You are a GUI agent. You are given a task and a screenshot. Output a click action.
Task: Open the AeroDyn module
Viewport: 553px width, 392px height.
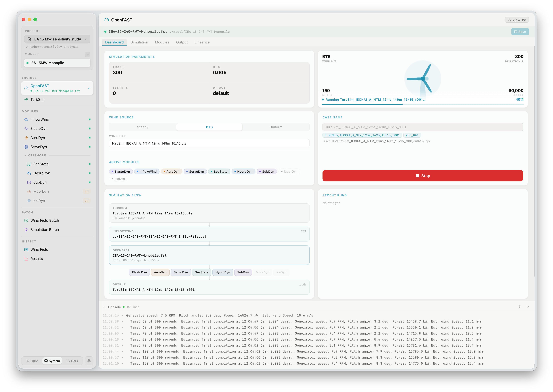[57, 138]
